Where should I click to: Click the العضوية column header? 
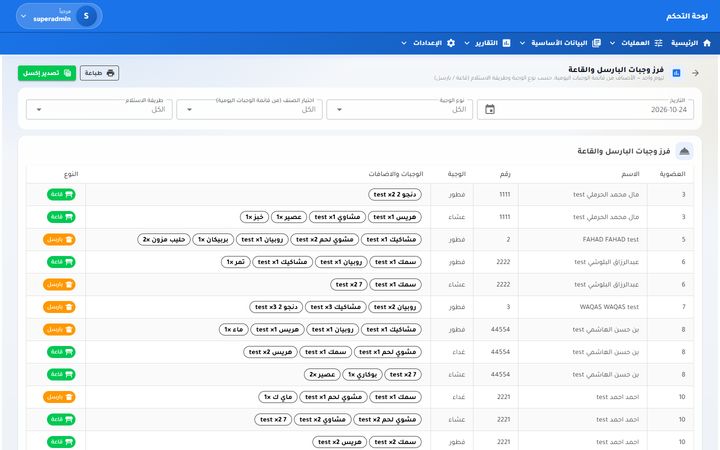[672, 174]
